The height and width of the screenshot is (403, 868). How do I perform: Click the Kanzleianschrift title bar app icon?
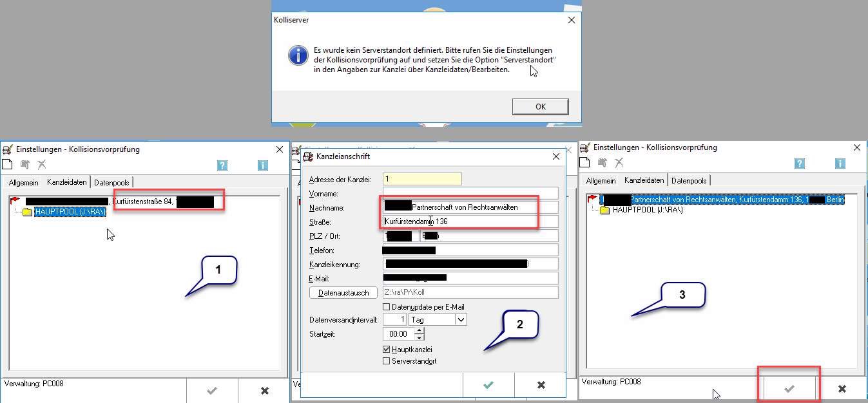[x=309, y=156]
